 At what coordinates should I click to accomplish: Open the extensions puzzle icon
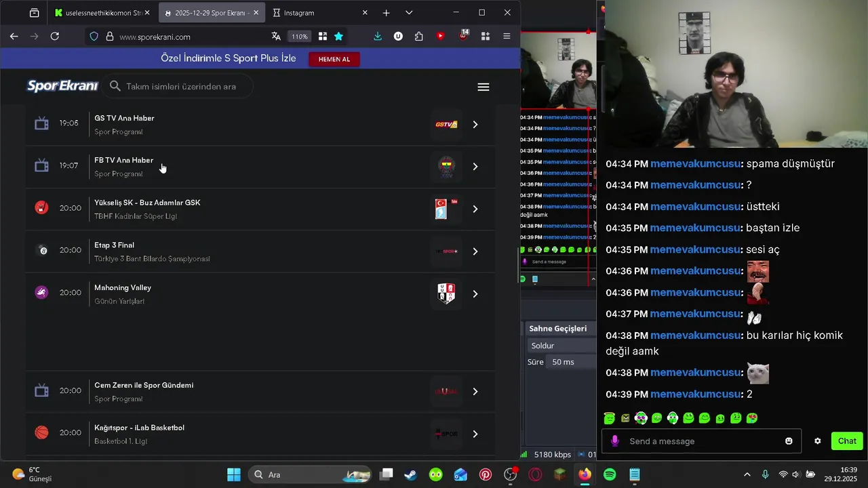coord(418,37)
